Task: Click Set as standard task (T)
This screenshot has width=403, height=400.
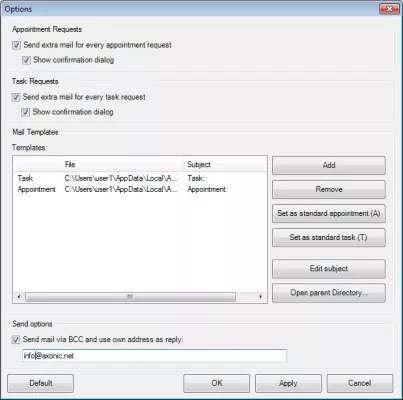Action: click(x=329, y=237)
